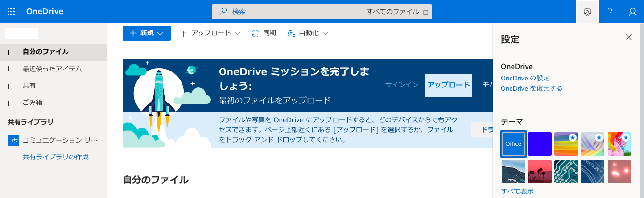Viewport: 644px width, 198px height.
Task: Click the アップロード upward arrow icon
Action: (183, 33)
